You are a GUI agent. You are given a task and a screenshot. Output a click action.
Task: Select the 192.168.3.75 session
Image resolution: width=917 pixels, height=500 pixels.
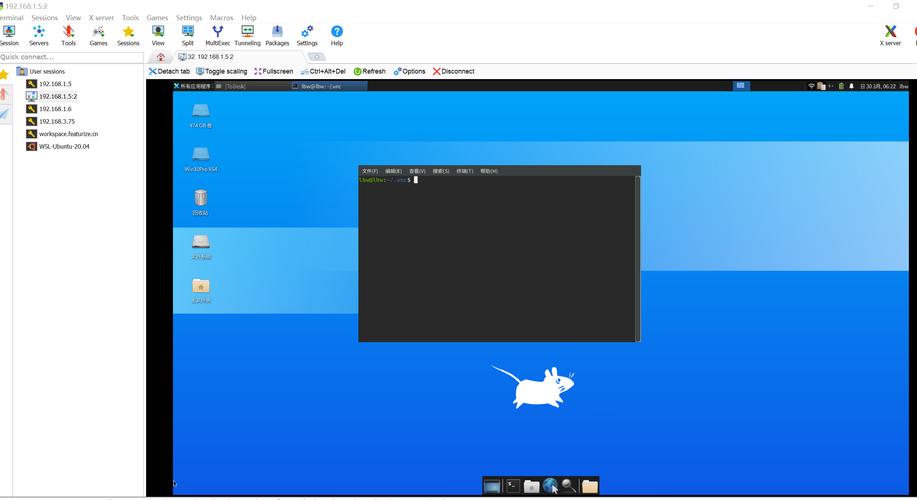point(56,121)
